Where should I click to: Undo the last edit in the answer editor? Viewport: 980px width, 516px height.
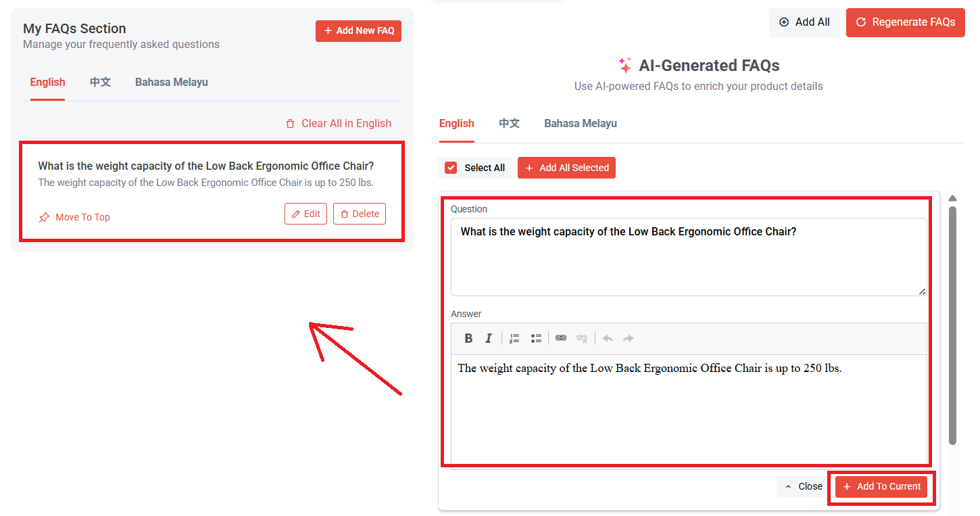(607, 338)
